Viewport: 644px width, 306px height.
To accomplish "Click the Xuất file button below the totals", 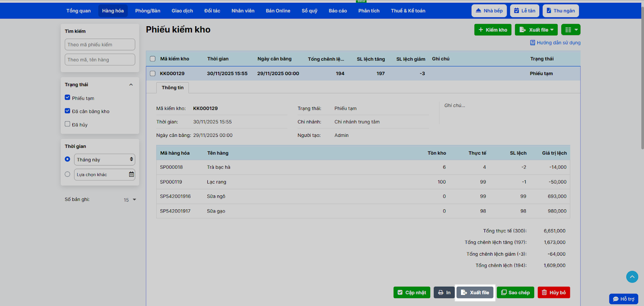I will tap(475, 293).
